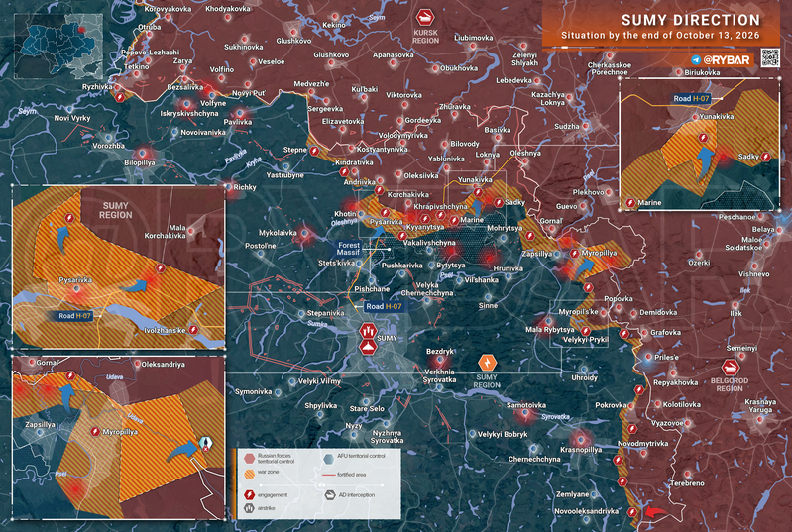Click the Kursk Region tank icon
Screen dimensions: 792x532
(x=425, y=18)
